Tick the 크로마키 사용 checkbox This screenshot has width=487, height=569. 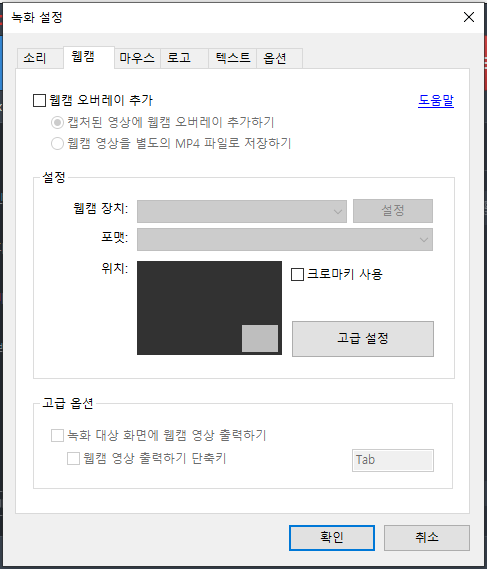297,274
